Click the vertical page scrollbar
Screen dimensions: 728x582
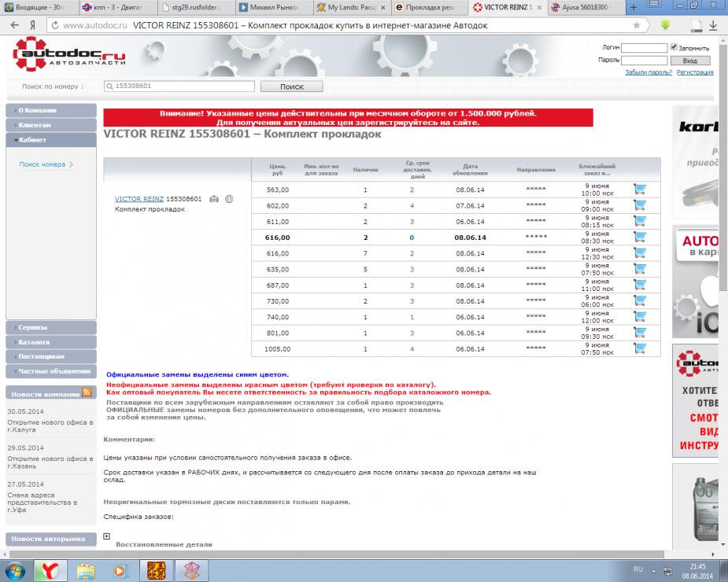723,168
